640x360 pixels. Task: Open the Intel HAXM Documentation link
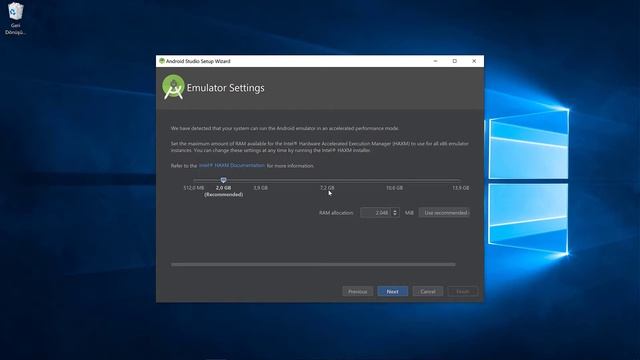coord(232,165)
